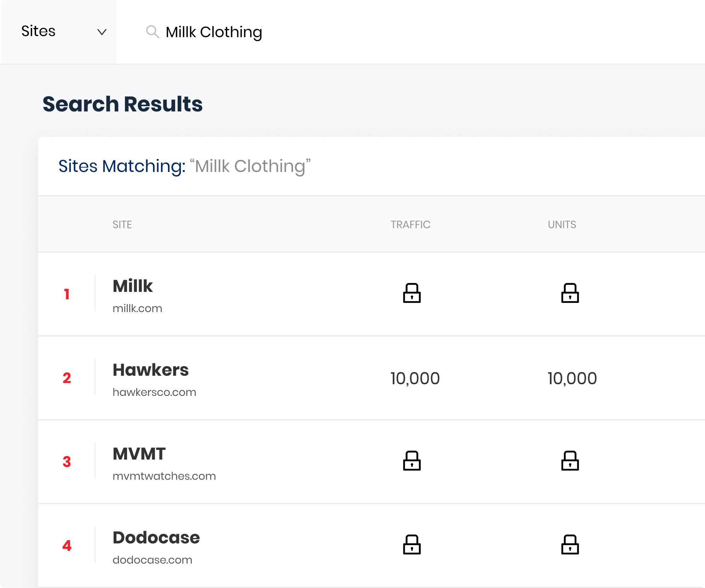Visit mvmtwatches.com domain link

point(164,476)
